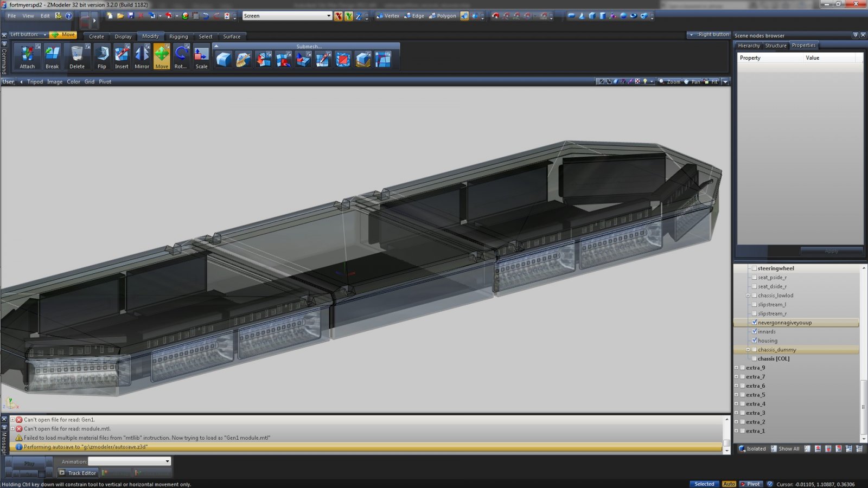
Task: Expand the extra_9 node
Action: pyautogui.click(x=736, y=368)
